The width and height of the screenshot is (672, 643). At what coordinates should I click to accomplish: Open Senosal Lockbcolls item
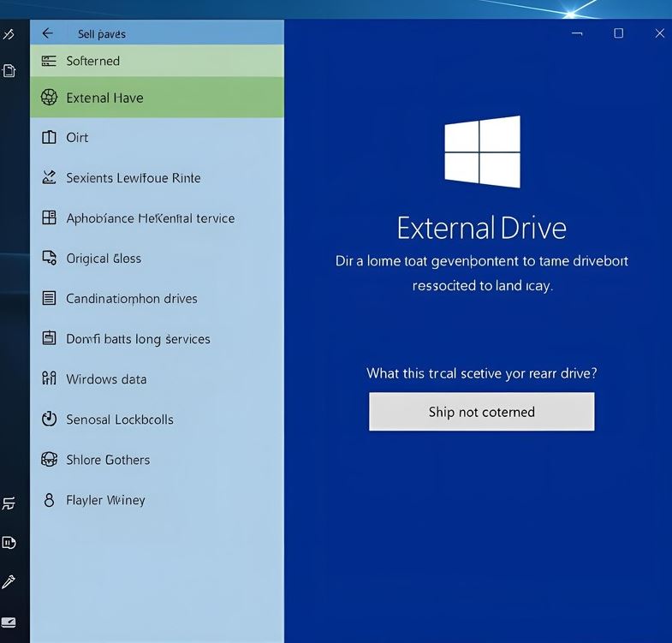click(157, 419)
